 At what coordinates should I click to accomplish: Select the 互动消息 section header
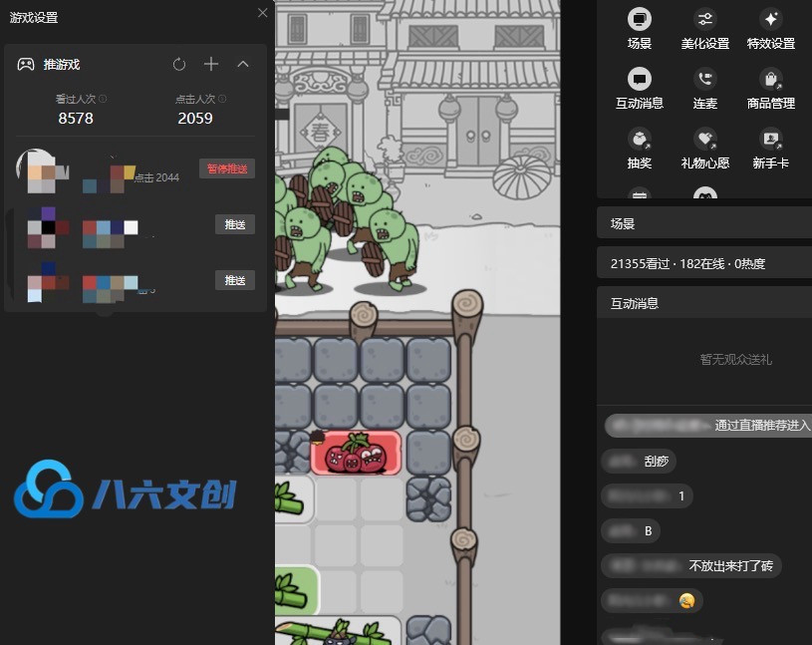tap(703, 303)
